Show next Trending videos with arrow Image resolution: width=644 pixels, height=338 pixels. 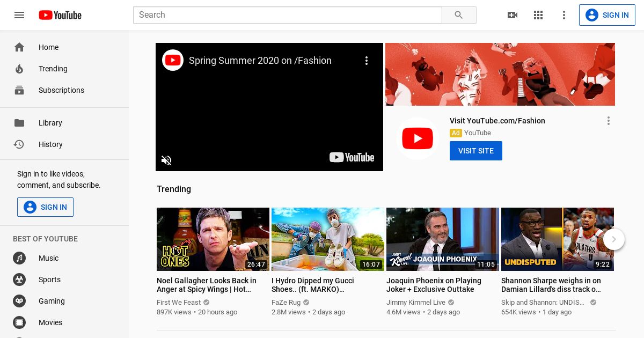tap(614, 239)
